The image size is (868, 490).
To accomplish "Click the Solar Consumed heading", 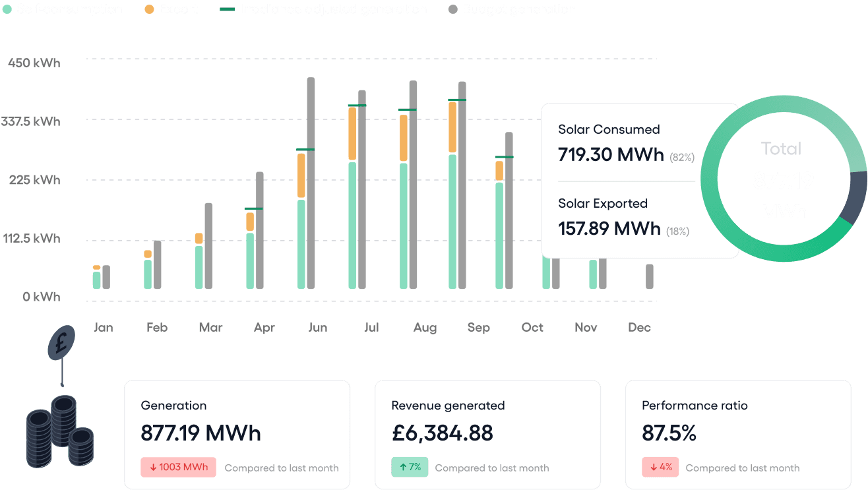I will coord(609,129).
